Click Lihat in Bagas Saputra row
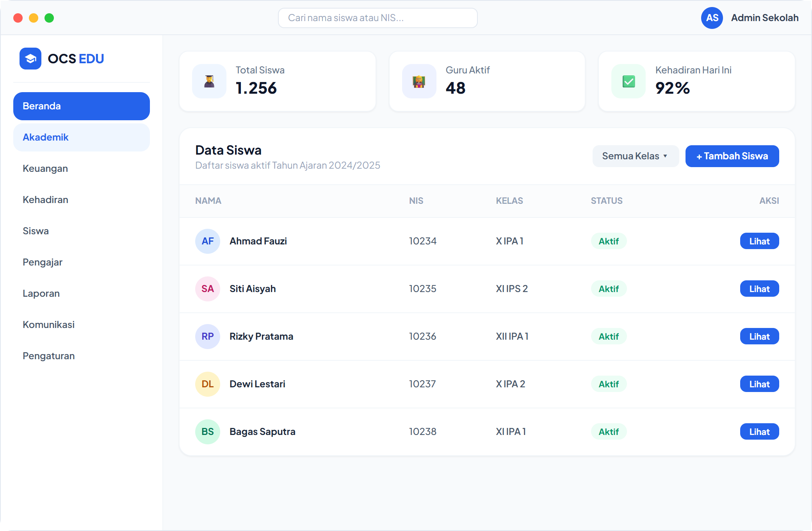Image resolution: width=812 pixels, height=531 pixels. click(759, 432)
